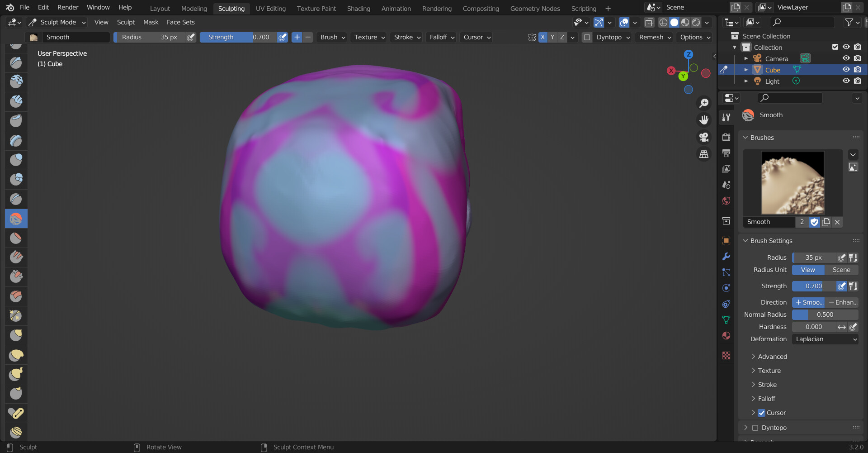This screenshot has width=868, height=453.
Task: Open the Deformation Laplacian dropdown
Action: tap(825, 339)
